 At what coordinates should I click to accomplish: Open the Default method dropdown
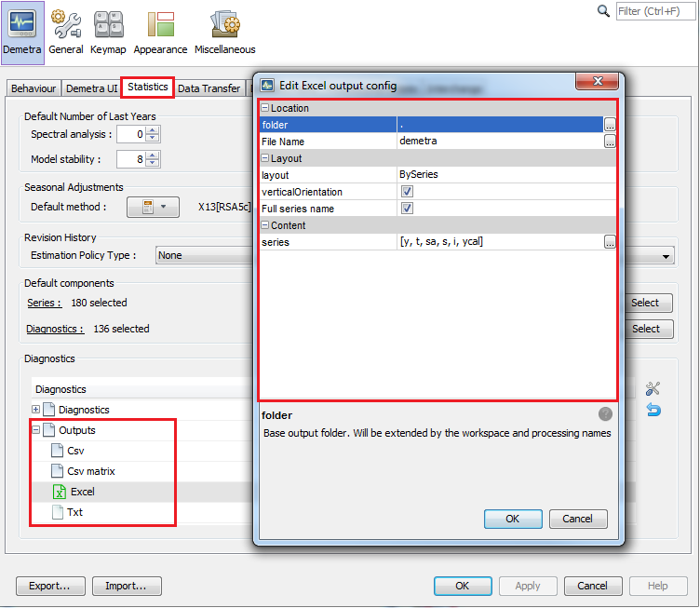coord(153,207)
